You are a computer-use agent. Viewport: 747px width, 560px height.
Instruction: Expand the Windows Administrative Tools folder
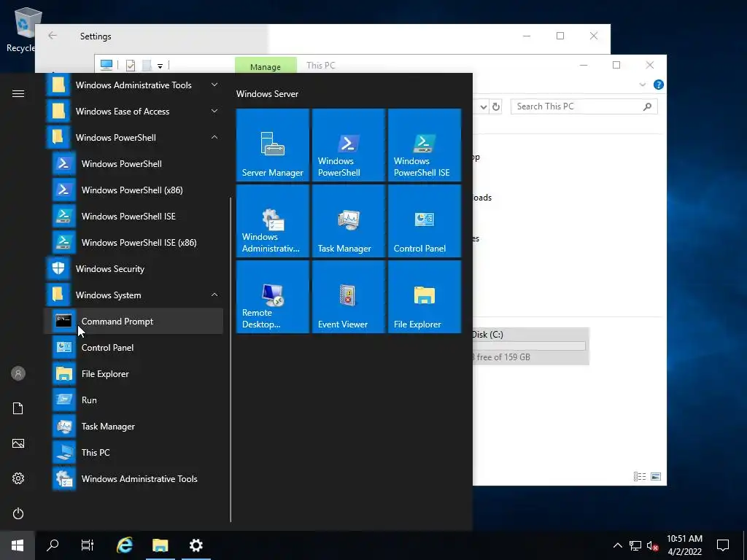click(133, 85)
